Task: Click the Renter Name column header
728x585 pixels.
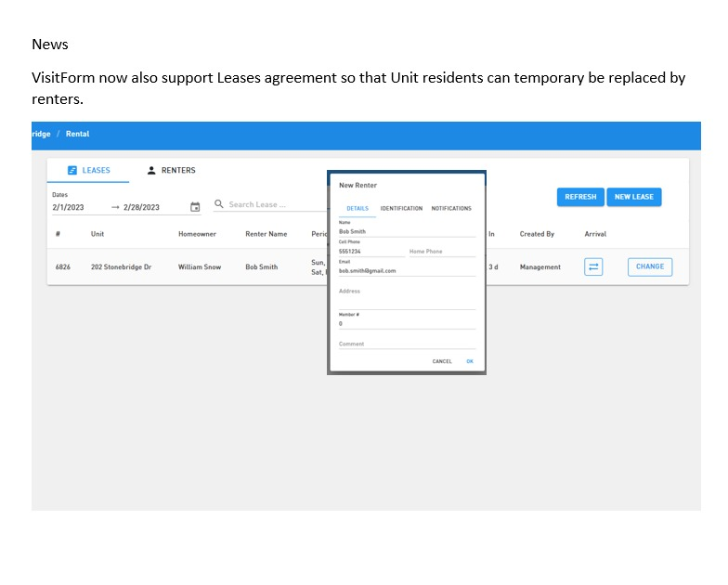Action: pos(266,234)
